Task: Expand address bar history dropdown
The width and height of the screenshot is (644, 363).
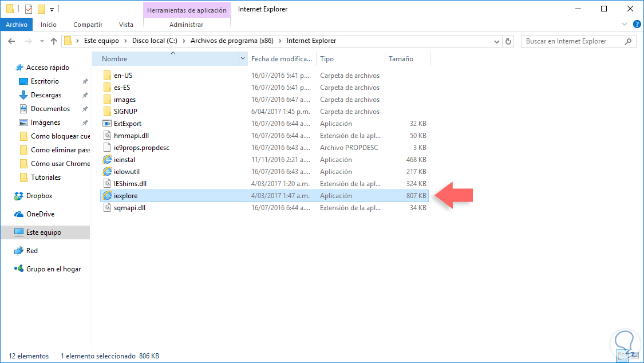Action: pos(496,41)
